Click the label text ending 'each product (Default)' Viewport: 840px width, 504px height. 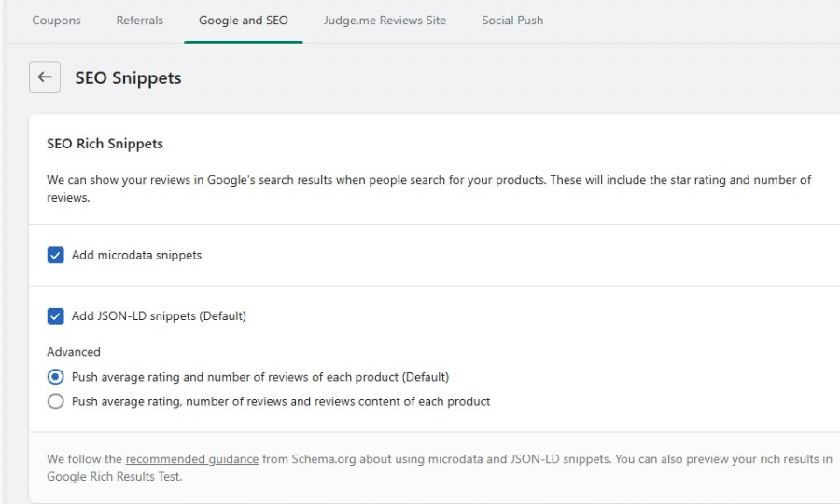point(260,377)
